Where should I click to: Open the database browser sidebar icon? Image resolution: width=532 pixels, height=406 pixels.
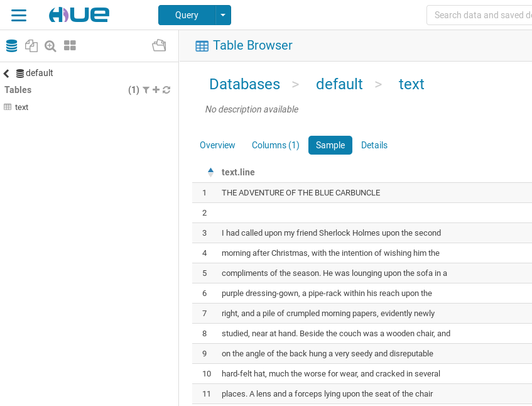tap(11, 45)
